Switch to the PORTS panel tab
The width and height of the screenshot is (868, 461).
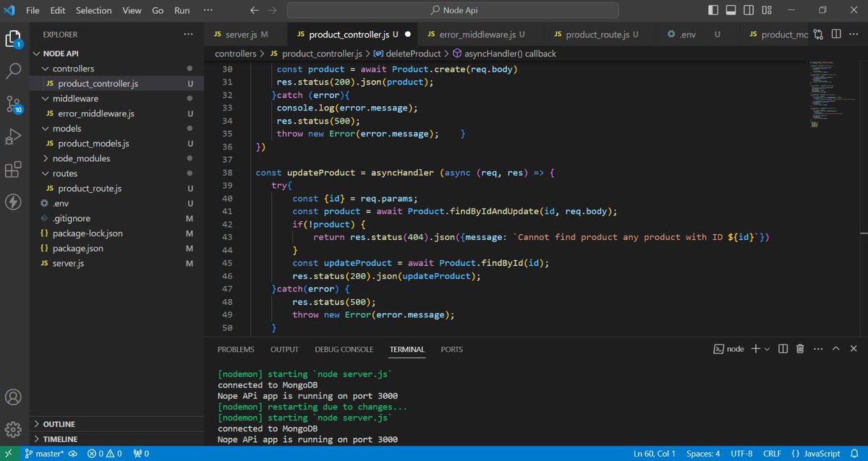tap(451, 349)
